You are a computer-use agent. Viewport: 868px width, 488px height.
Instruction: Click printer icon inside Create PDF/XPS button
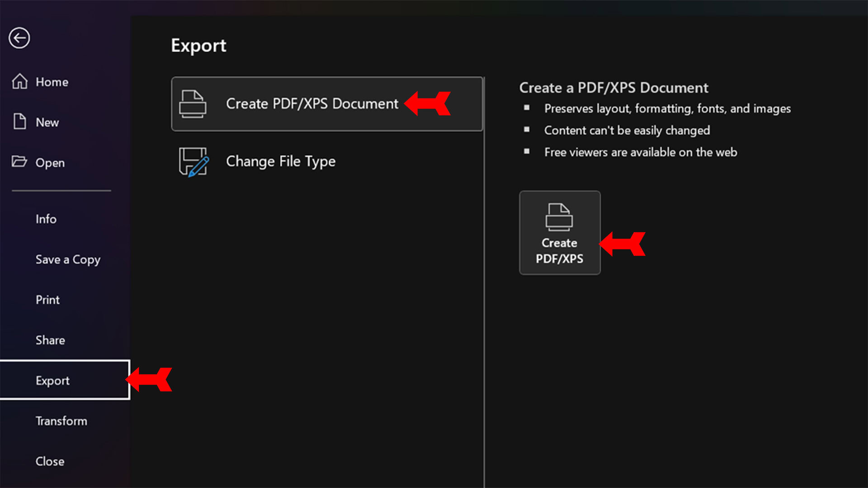559,217
